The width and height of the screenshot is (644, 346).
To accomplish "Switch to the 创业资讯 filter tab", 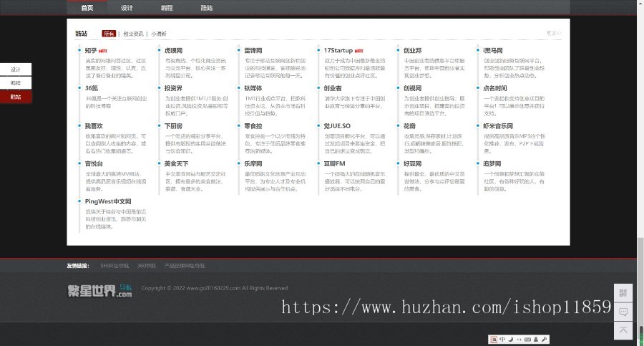I will [x=133, y=34].
